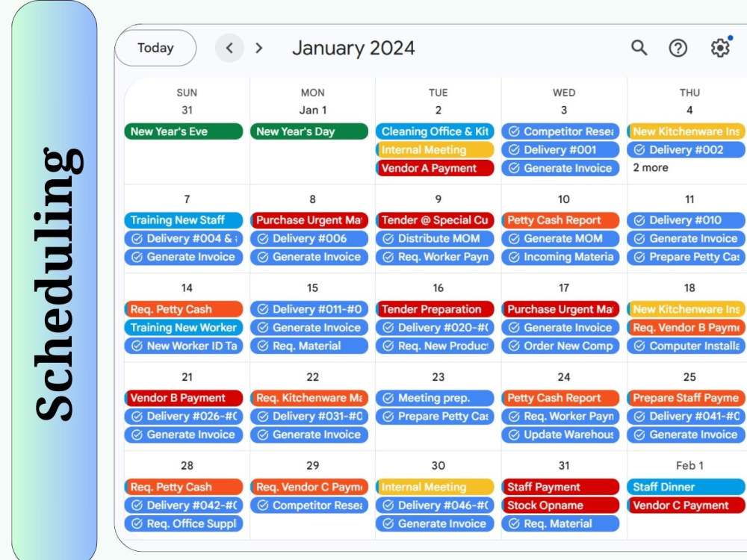Open Purchase Urgent Mat event on Jan 8
The height and width of the screenshot is (560, 747).
coord(309,220)
